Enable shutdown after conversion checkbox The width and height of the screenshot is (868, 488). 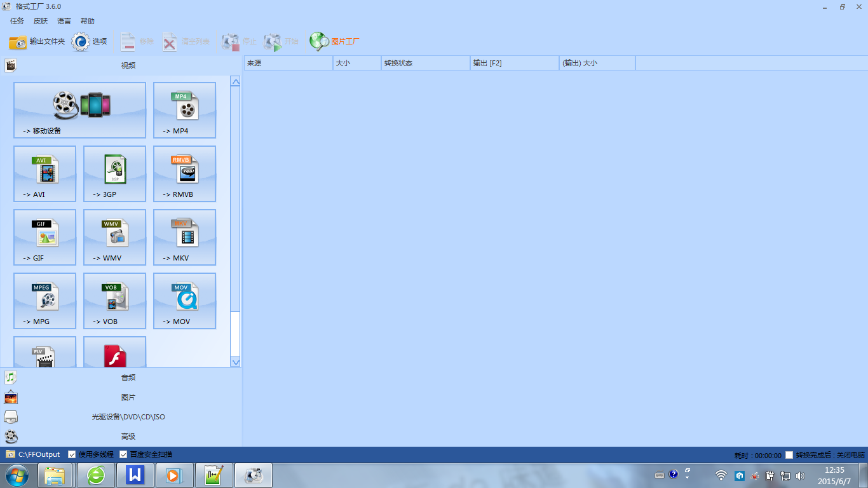(x=789, y=455)
